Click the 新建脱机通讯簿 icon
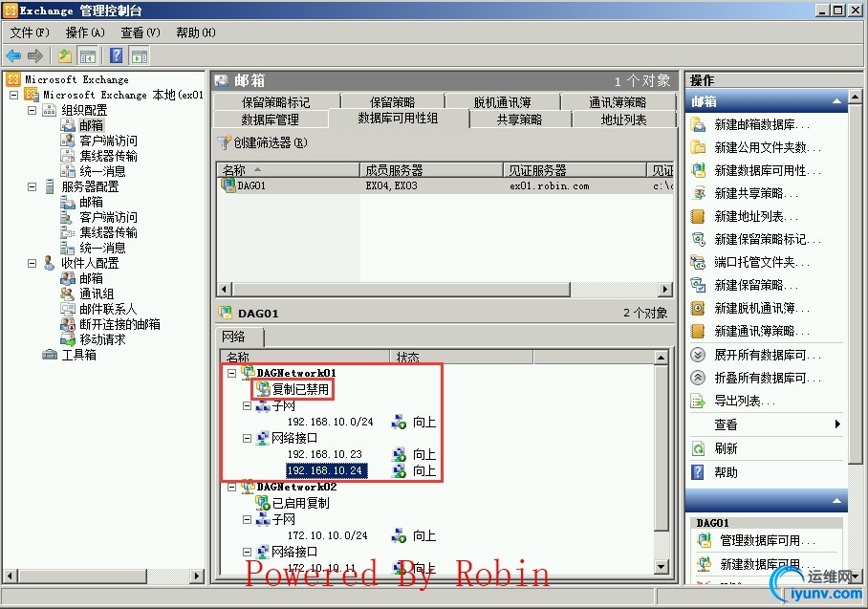 (698, 308)
